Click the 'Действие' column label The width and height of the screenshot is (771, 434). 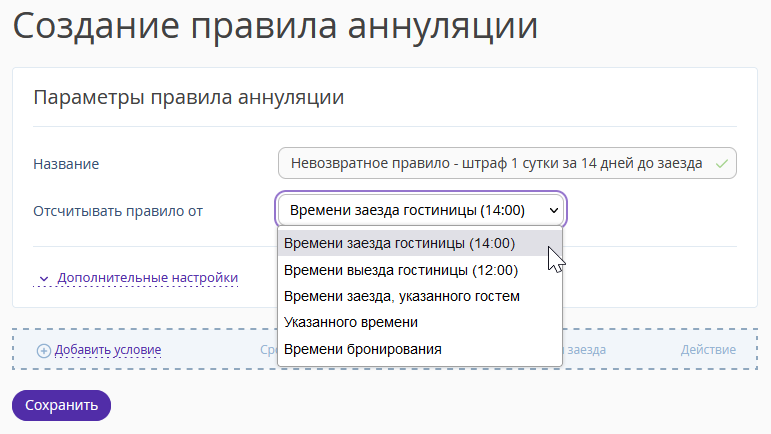(708, 349)
